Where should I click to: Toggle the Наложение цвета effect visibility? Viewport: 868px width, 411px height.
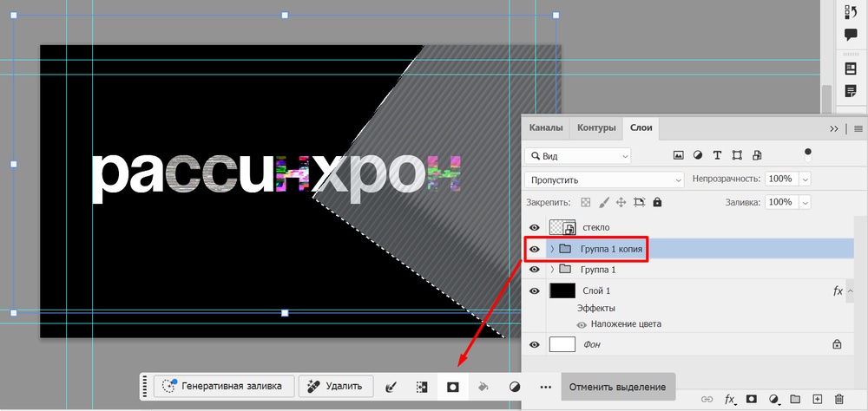tap(582, 324)
